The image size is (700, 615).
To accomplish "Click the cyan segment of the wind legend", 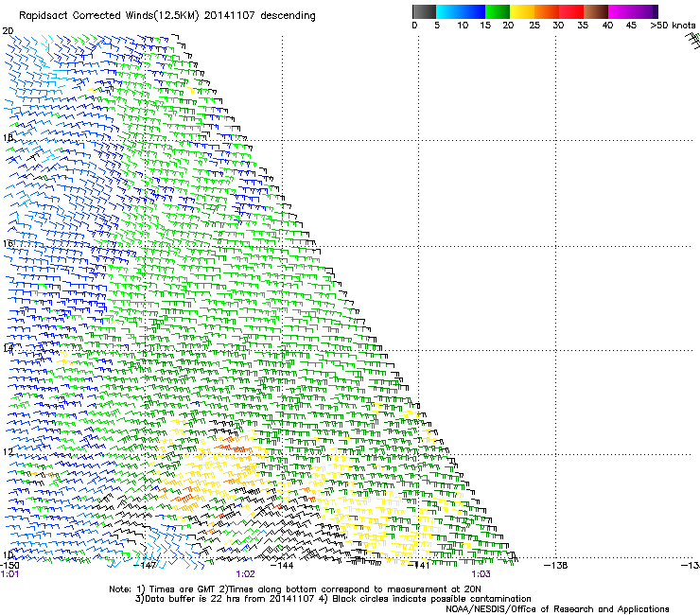I will click(448, 11).
